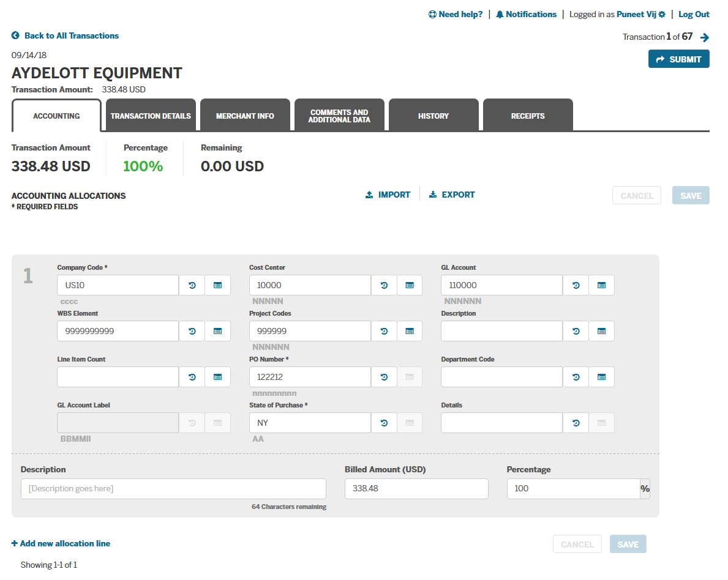This screenshot has width=728, height=580.
Task: Focus the Details input field
Action: tap(502, 423)
